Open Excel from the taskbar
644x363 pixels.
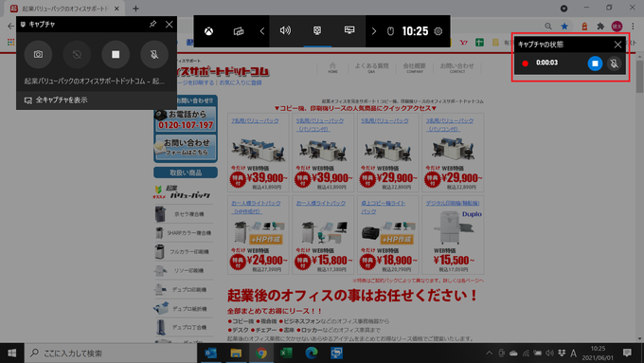click(x=286, y=354)
